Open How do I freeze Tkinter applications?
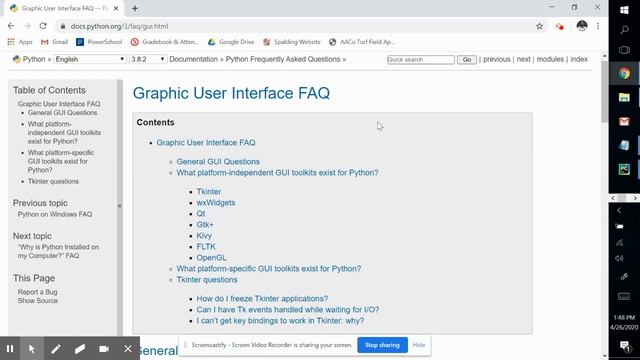This screenshot has height=360, width=640. click(262, 299)
